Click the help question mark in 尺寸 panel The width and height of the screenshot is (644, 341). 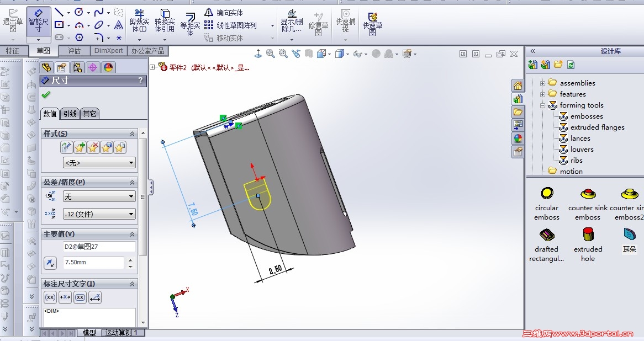pyautogui.click(x=140, y=81)
